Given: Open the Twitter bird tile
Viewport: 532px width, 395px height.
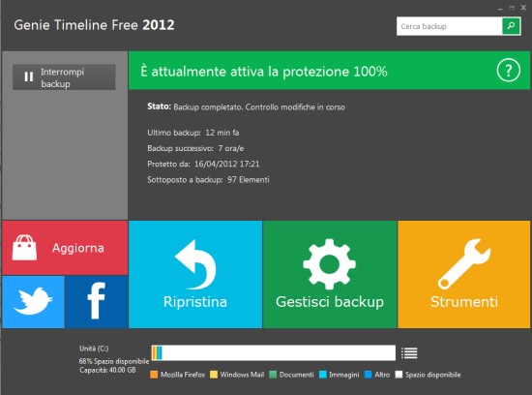Looking at the screenshot, I should (x=33, y=302).
